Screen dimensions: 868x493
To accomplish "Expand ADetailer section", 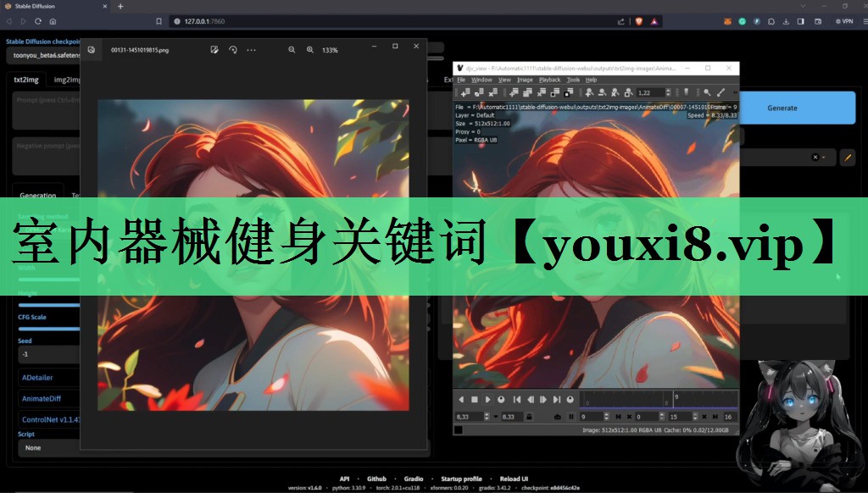I will click(37, 377).
